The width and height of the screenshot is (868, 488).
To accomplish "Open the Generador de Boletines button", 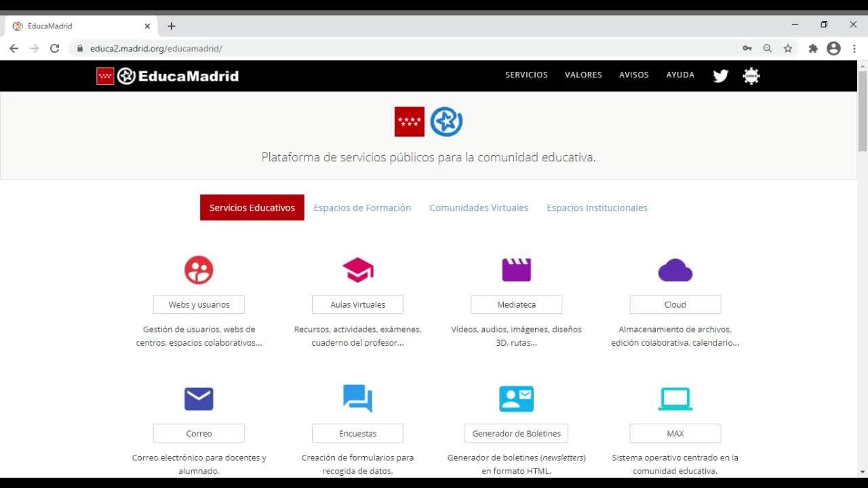I will tap(516, 433).
